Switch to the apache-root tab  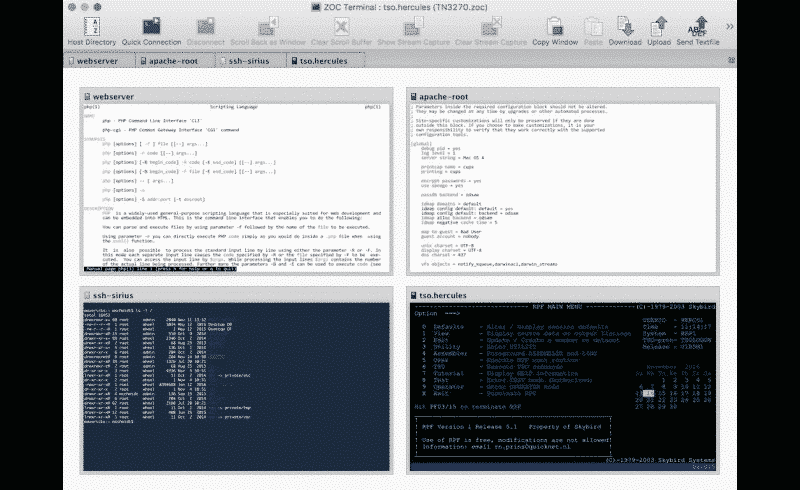[x=173, y=61]
